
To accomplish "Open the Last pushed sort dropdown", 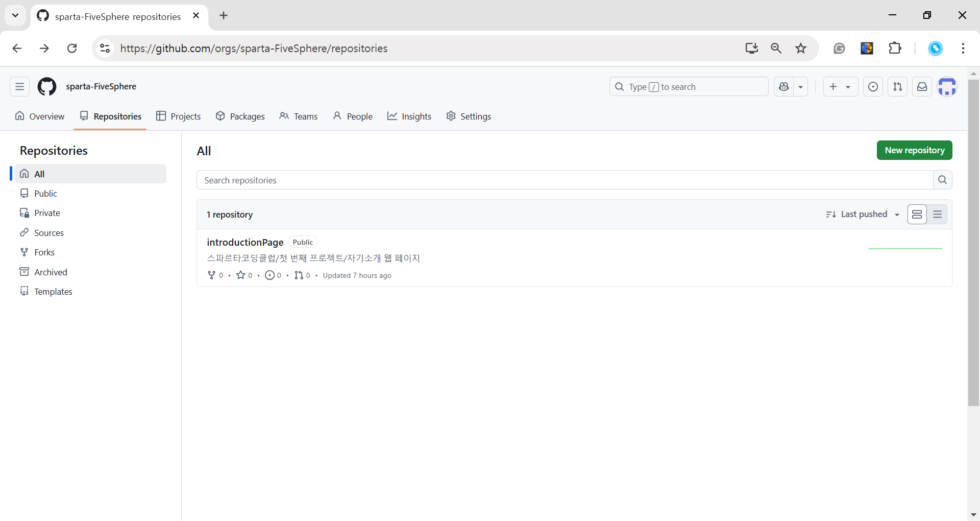I will [863, 215].
